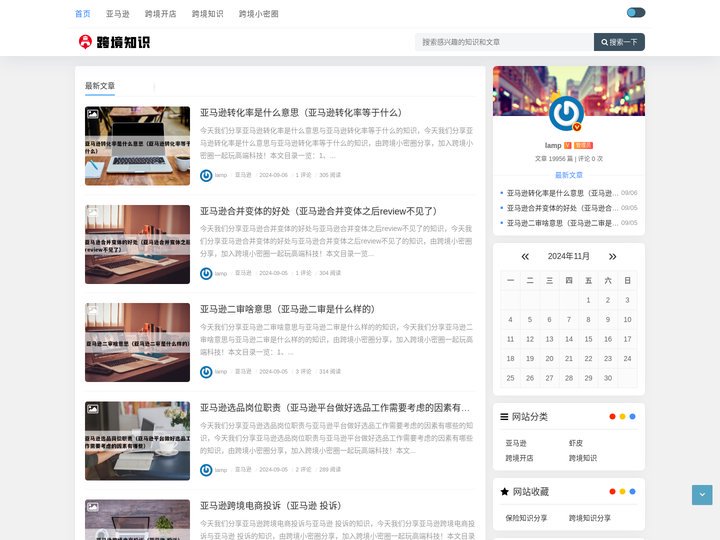Click the floating blue chevron button
The image size is (720, 540).
tap(702, 495)
